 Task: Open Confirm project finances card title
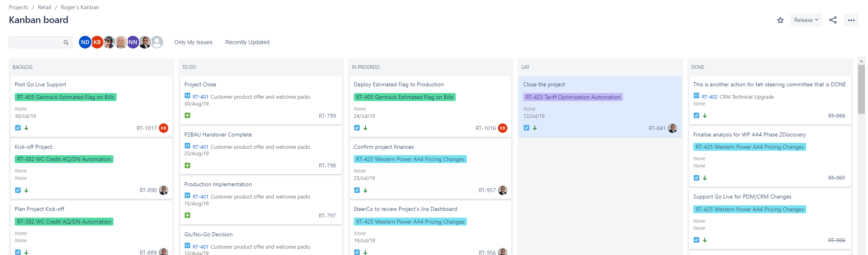(384, 147)
